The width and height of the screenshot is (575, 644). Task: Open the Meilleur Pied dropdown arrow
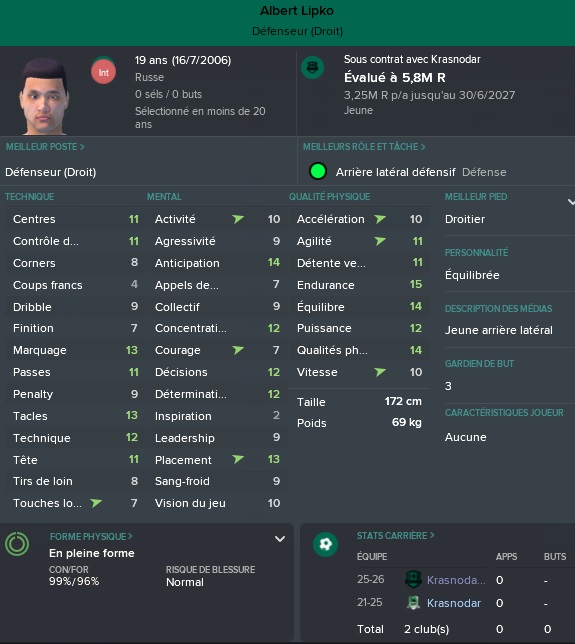(x=571, y=202)
